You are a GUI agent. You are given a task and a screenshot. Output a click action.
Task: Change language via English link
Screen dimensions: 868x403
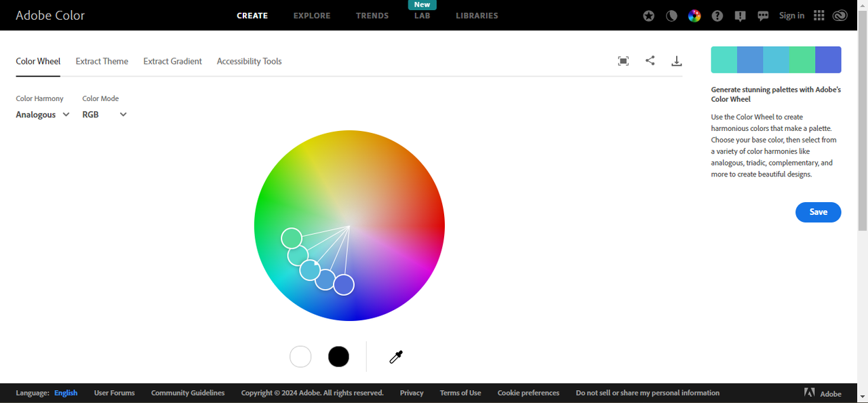[x=66, y=393]
